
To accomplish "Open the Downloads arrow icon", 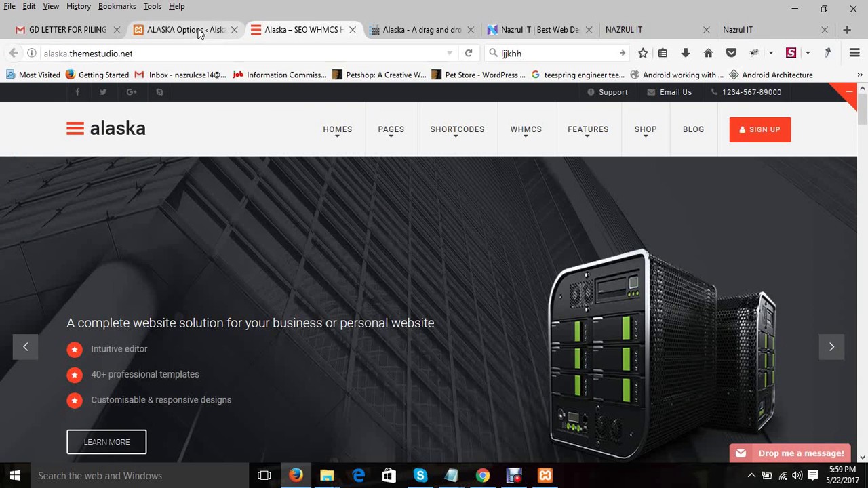I will click(686, 53).
